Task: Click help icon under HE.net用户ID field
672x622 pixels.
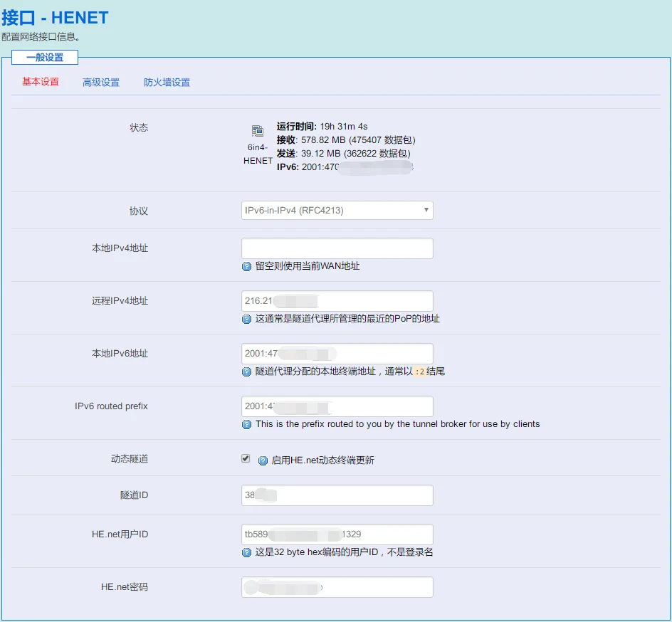Action: point(247,553)
